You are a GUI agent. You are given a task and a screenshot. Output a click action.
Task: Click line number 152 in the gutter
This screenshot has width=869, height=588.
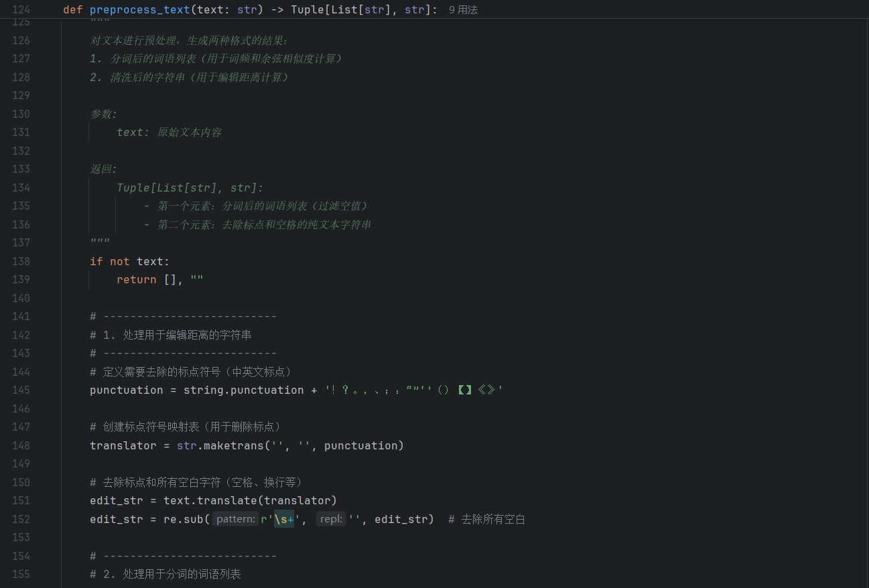(21, 519)
